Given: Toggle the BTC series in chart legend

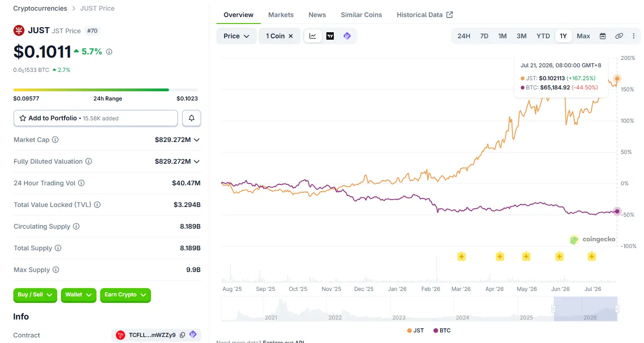Looking at the screenshot, I should point(442,331).
